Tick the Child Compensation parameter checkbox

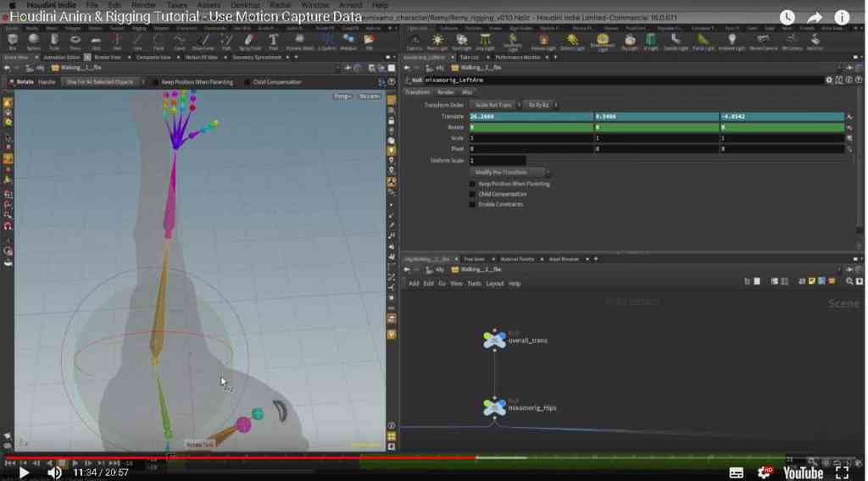click(472, 194)
